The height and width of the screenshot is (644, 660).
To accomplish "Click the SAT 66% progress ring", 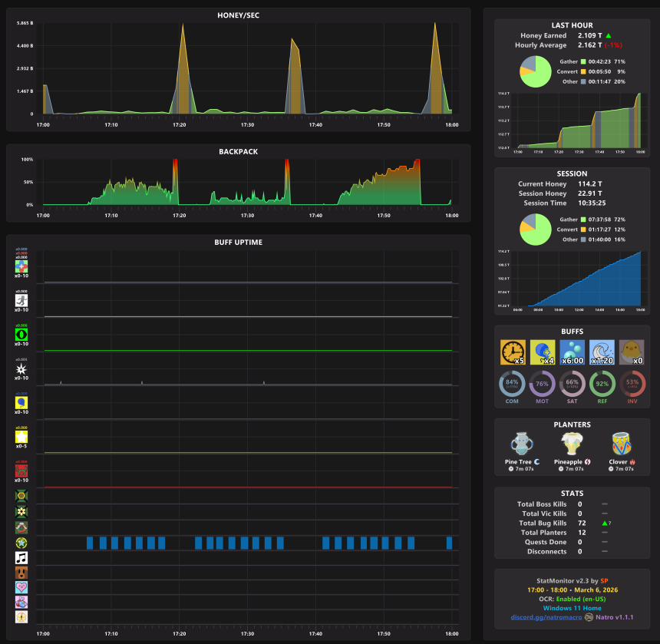I will point(572,384).
